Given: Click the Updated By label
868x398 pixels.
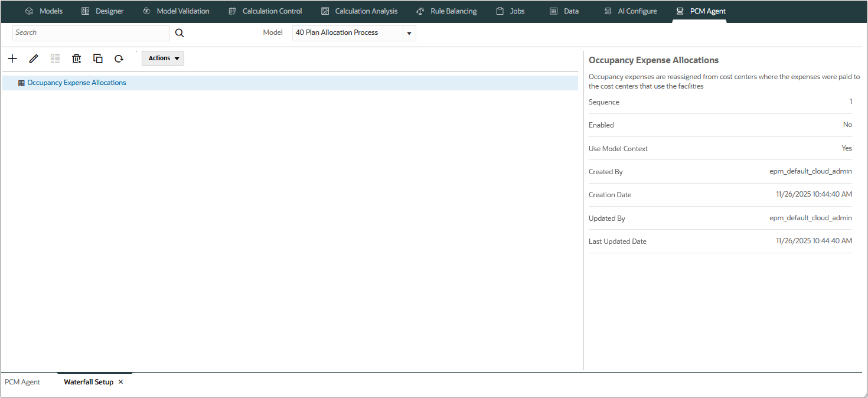Looking at the screenshot, I should tap(607, 218).
